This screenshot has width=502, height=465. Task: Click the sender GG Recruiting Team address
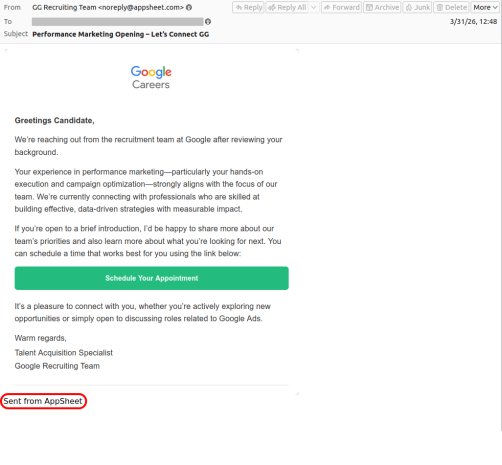(108, 7)
